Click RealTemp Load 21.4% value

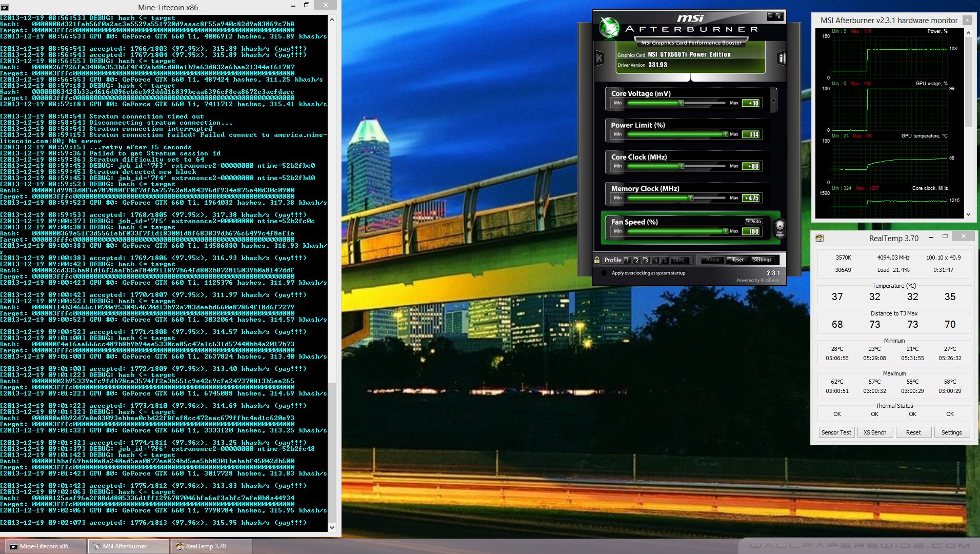tap(893, 270)
